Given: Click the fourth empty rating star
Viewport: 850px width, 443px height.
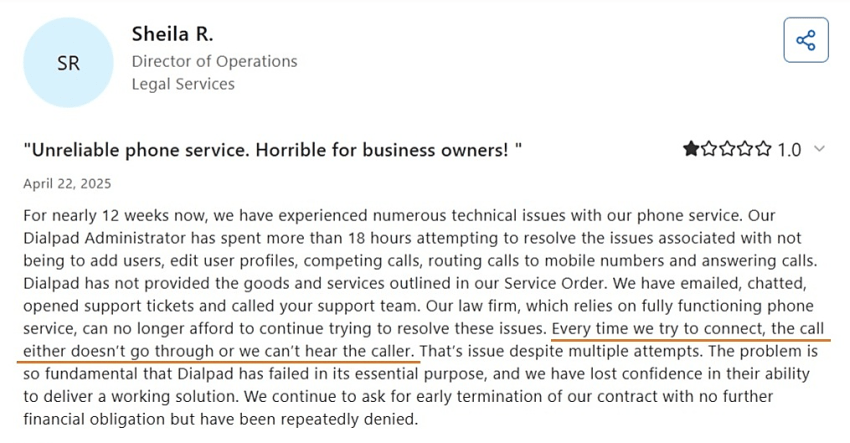Looking at the screenshot, I should [x=746, y=150].
